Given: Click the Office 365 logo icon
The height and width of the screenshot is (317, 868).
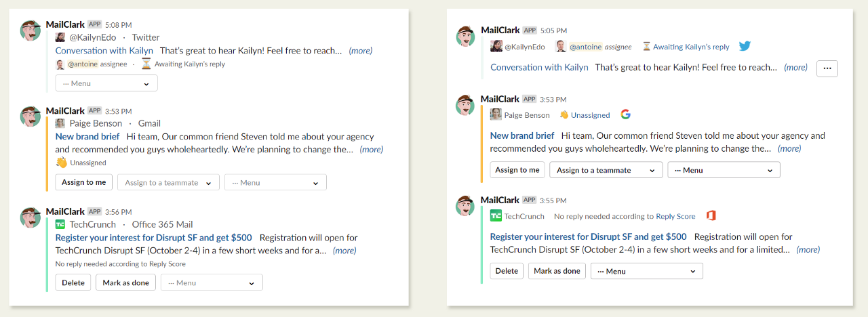Looking at the screenshot, I should [711, 216].
